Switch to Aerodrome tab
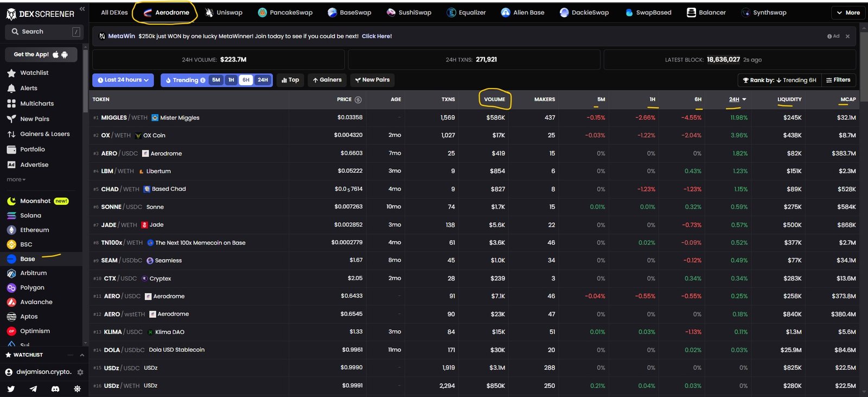868x397 pixels. click(x=166, y=12)
